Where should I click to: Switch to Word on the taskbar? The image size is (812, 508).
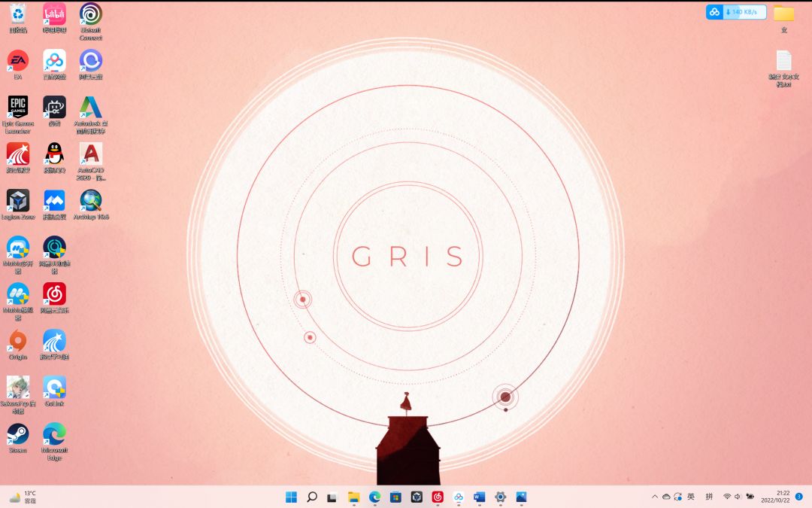(479, 497)
